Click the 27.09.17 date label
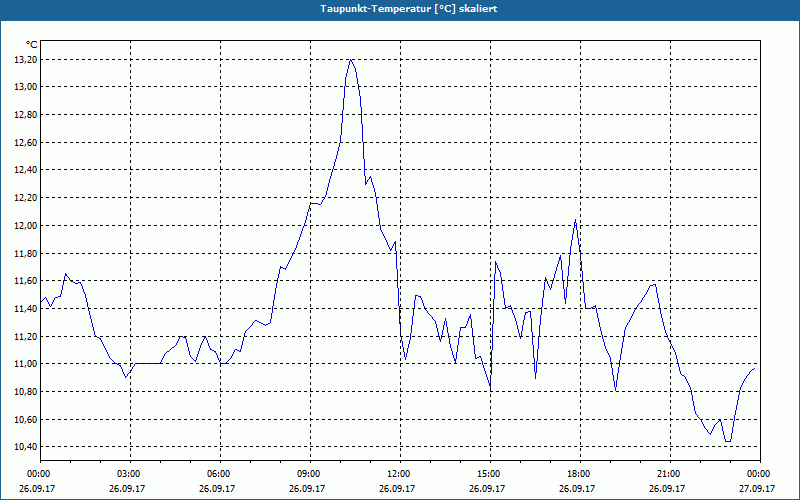The width and height of the screenshot is (800, 500). [x=757, y=488]
